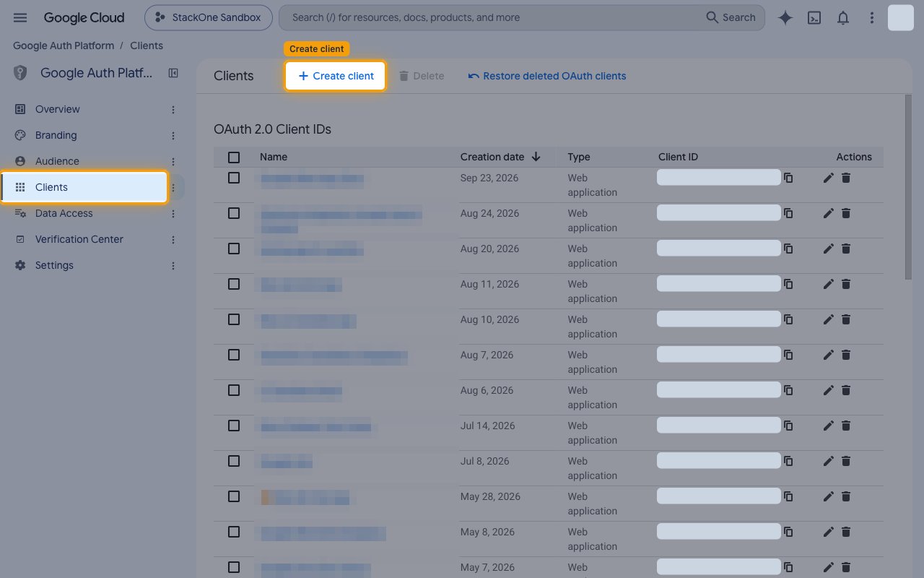This screenshot has height=578, width=924.
Task: Select checkbox for Aug 11, 2026 client
Action: [x=234, y=284]
